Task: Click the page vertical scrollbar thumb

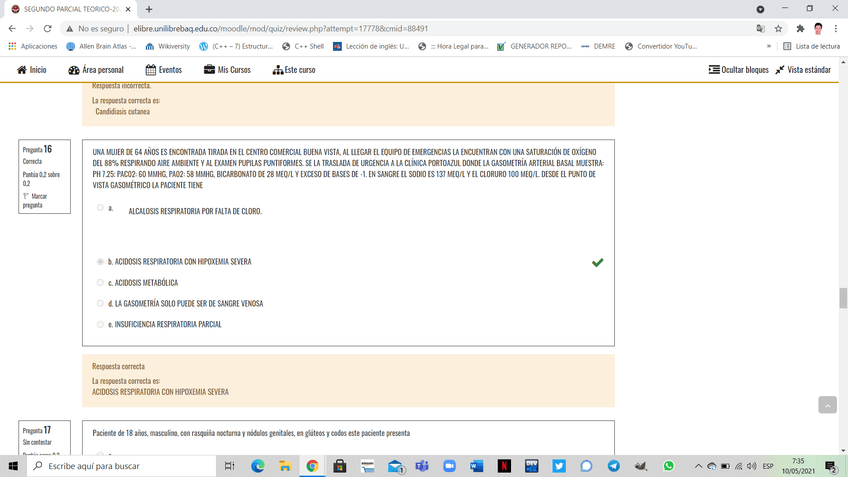Action: click(843, 298)
